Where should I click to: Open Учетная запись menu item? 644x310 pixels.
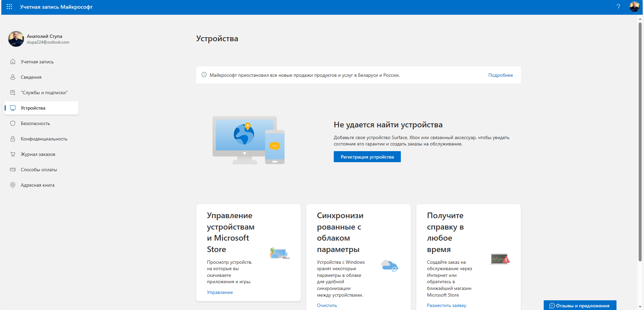(42, 62)
